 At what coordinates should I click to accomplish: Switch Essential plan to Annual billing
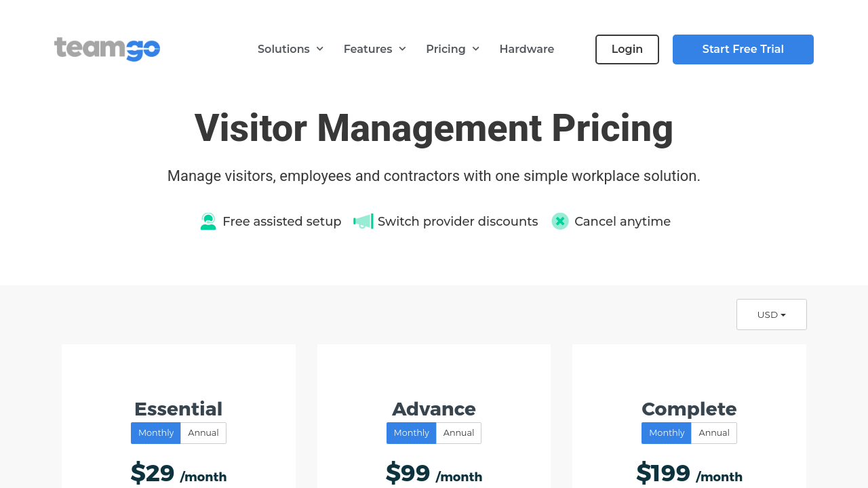tap(203, 433)
